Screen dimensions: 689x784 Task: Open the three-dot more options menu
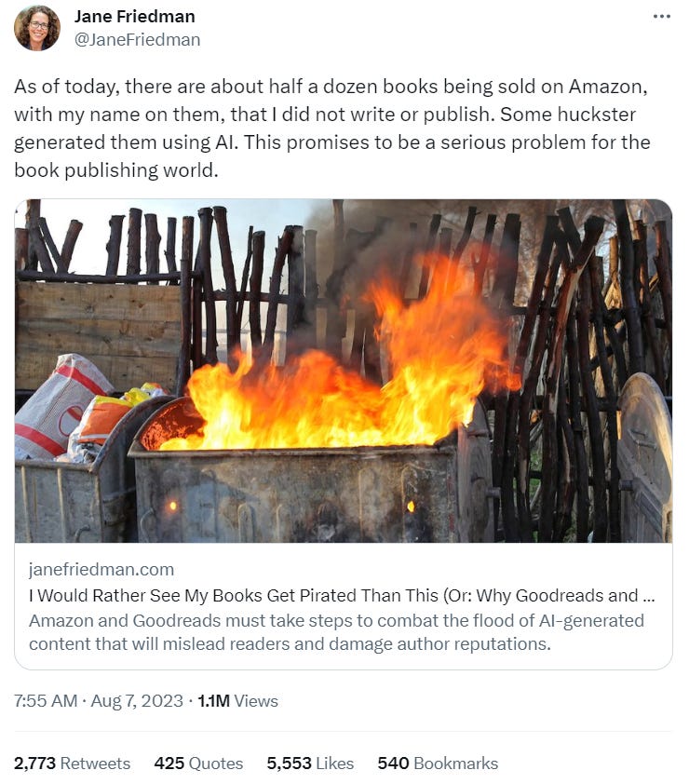click(x=661, y=17)
